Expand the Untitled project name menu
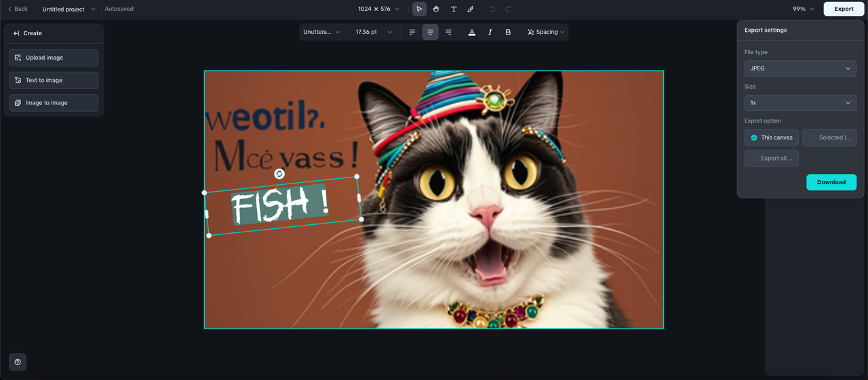The height and width of the screenshot is (380, 868). click(x=68, y=9)
